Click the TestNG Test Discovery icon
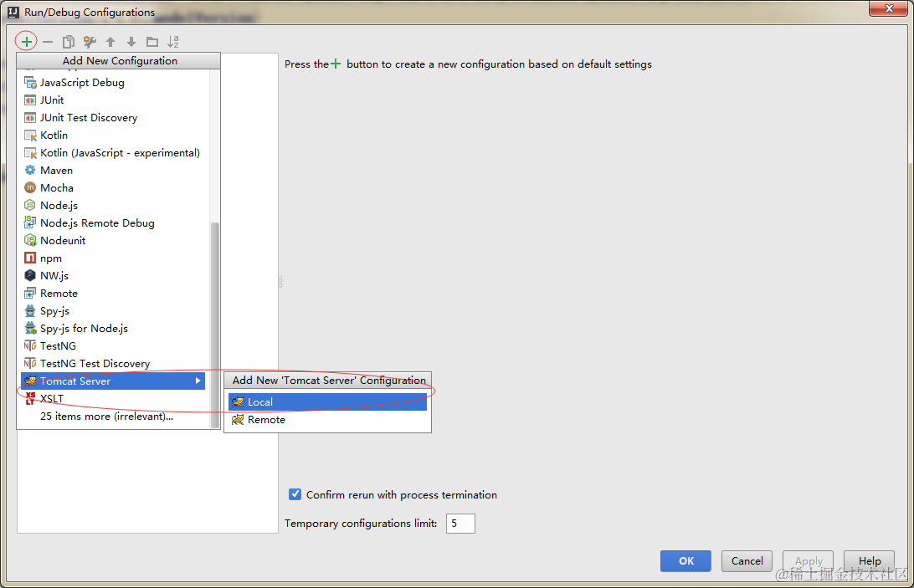This screenshot has height=588, width=914. pyautogui.click(x=30, y=363)
